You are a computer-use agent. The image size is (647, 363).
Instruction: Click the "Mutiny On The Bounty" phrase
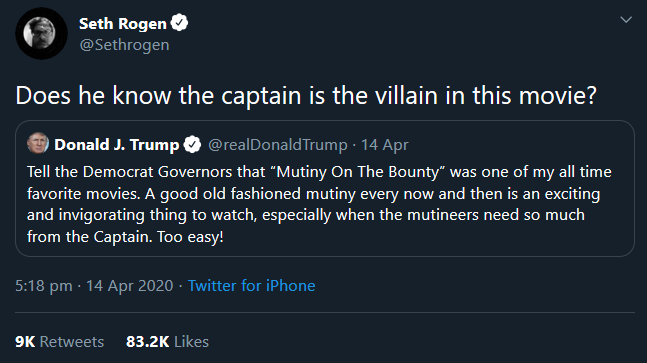point(359,172)
